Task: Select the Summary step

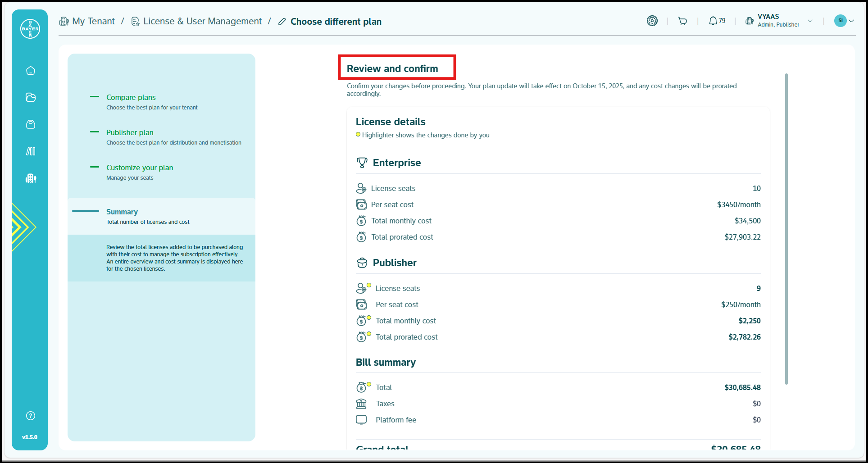Action: (x=122, y=212)
